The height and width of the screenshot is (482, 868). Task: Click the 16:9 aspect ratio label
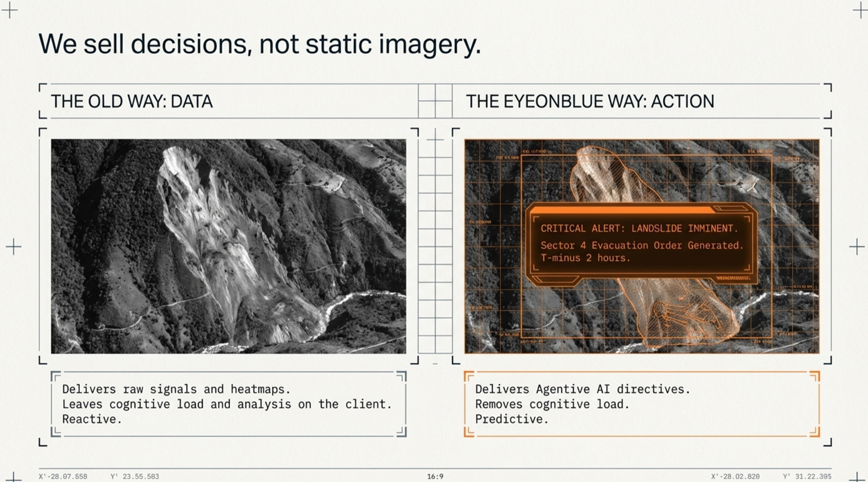(435, 476)
